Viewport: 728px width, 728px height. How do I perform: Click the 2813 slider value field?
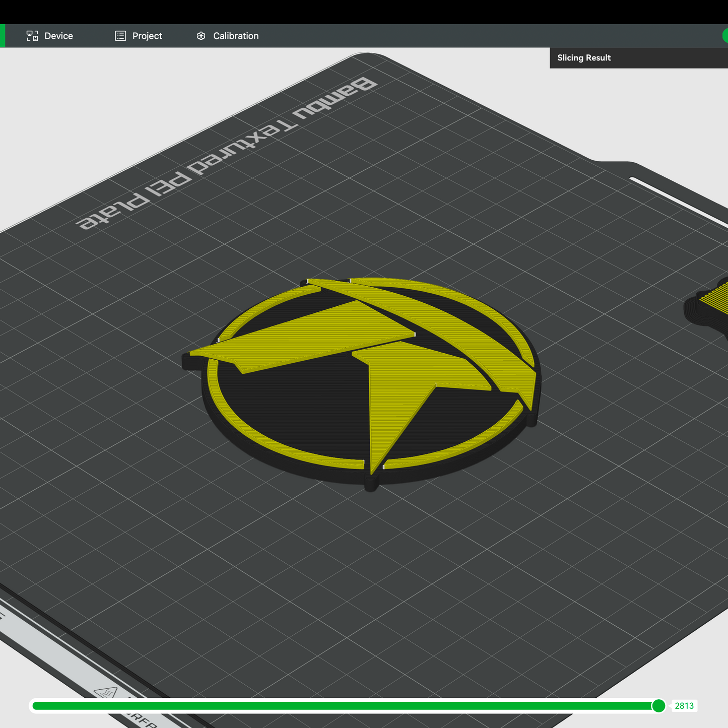tap(684, 706)
